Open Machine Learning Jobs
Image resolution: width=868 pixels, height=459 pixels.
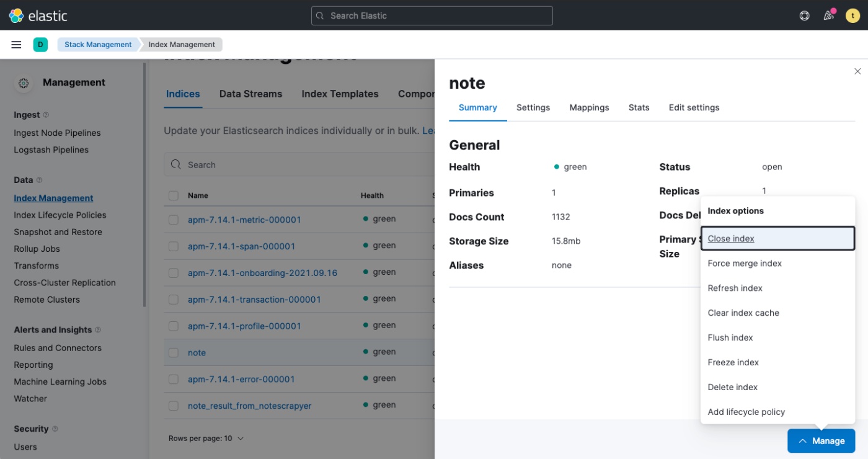pos(60,382)
